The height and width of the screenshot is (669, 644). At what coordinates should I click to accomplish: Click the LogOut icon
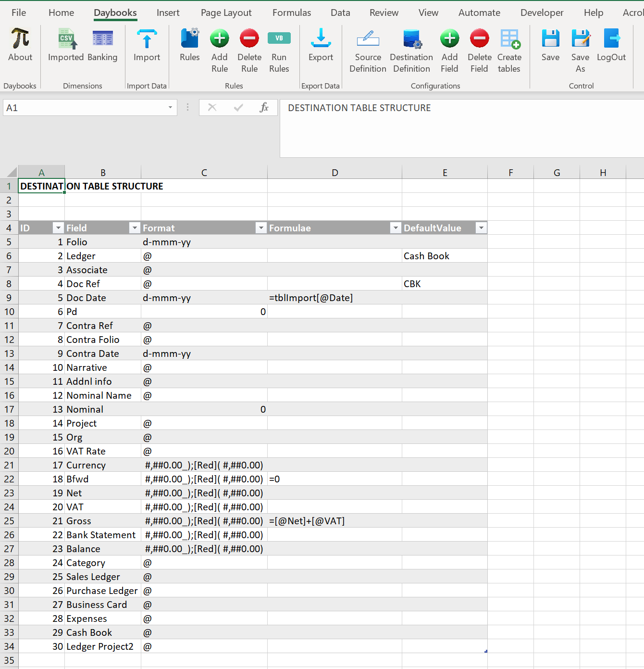tap(612, 38)
